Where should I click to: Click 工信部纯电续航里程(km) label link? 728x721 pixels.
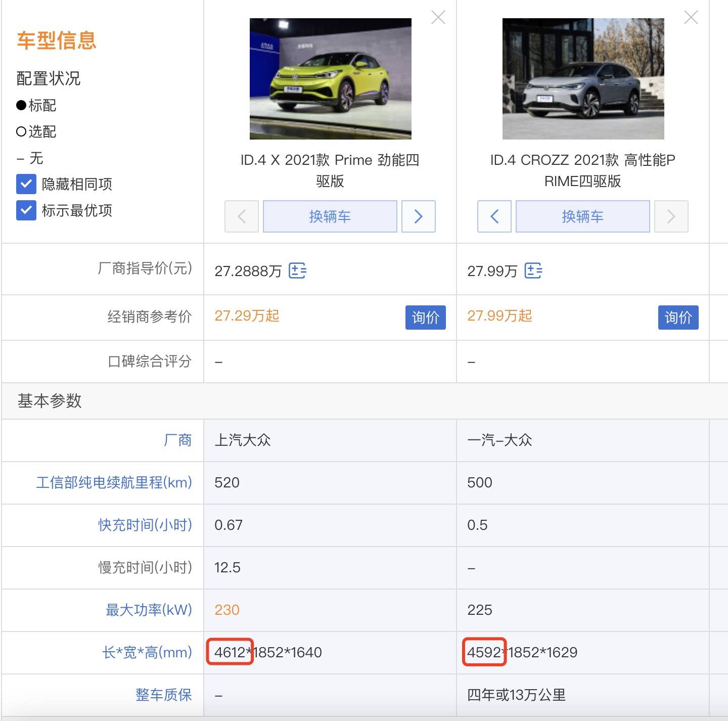(114, 482)
